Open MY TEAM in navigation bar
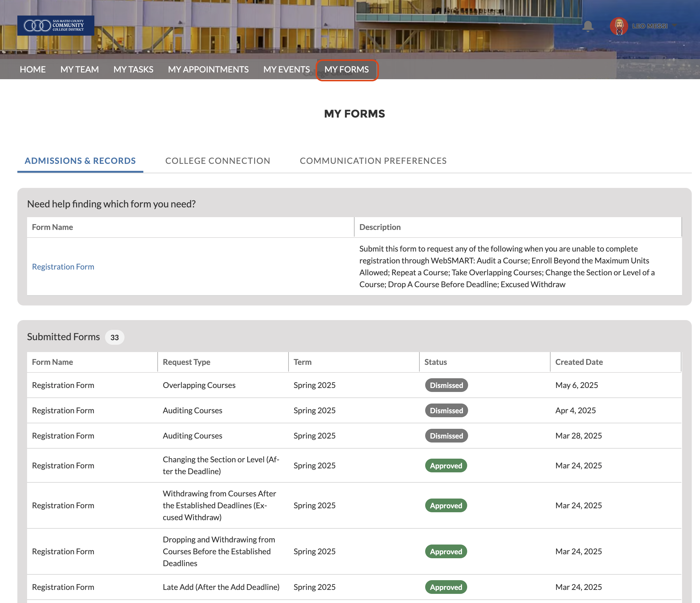 tap(79, 69)
